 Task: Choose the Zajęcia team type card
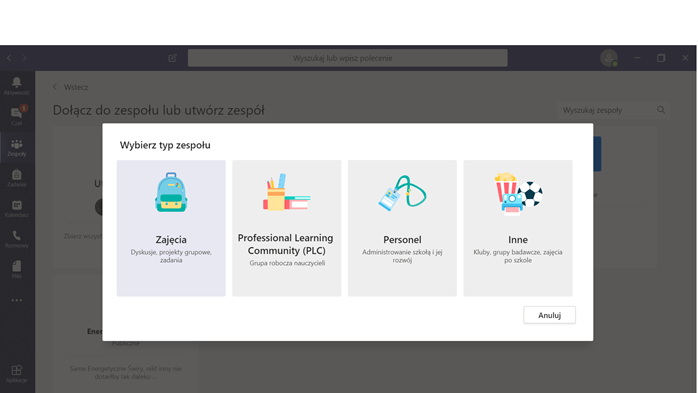click(x=171, y=228)
